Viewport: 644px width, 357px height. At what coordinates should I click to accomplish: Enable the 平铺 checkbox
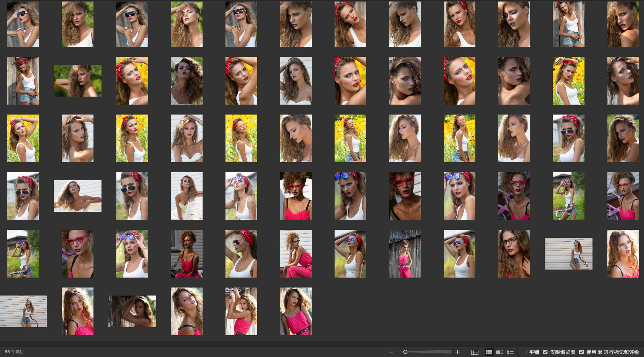point(524,352)
